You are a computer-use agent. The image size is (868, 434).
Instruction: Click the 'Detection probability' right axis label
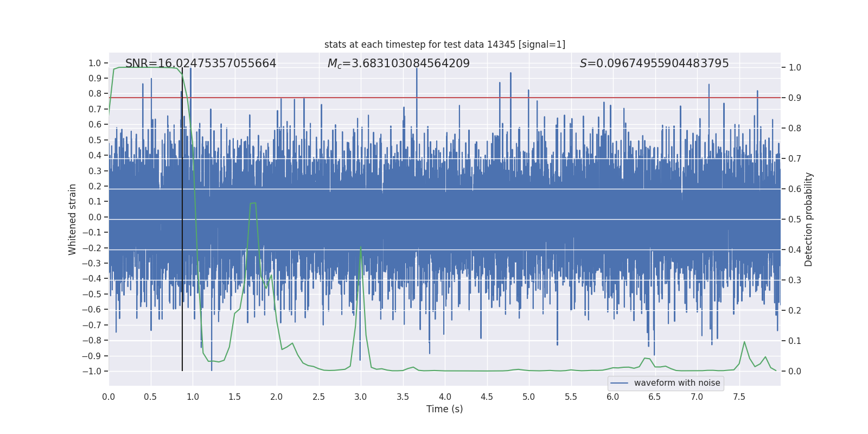pos(809,219)
